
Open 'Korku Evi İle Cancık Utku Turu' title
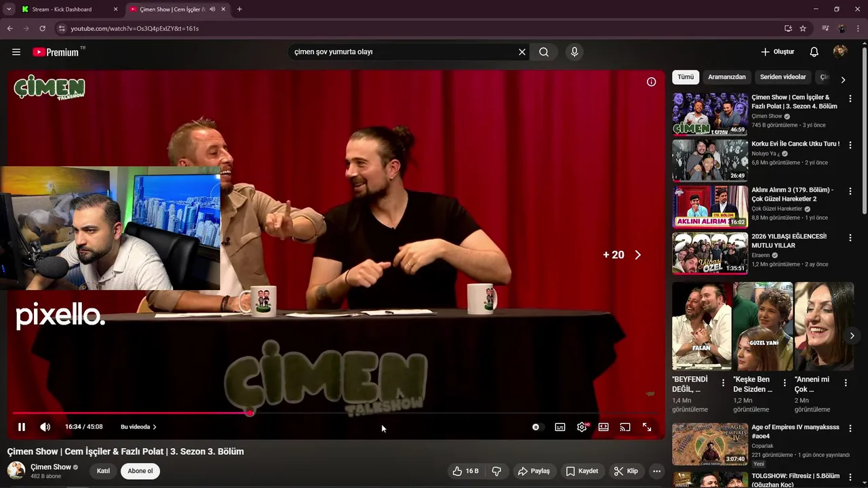pos(795,144)
